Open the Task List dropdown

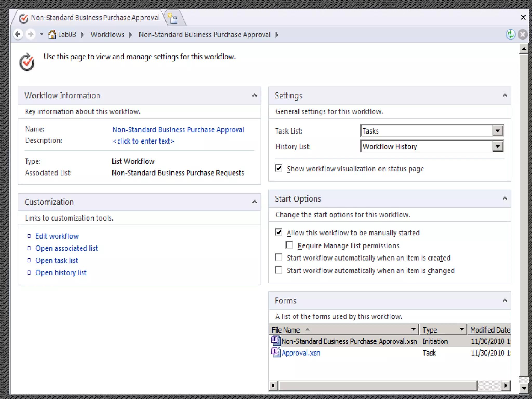(497, 131)
